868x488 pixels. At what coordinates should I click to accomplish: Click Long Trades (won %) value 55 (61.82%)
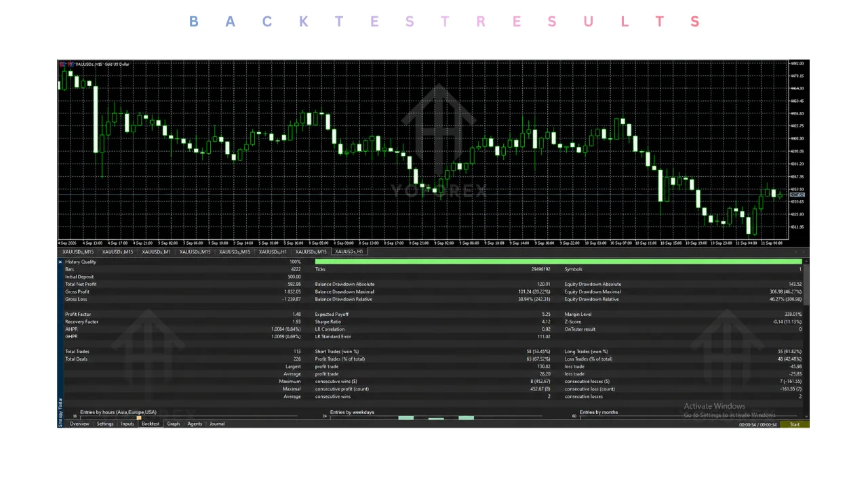pos(789,352)
